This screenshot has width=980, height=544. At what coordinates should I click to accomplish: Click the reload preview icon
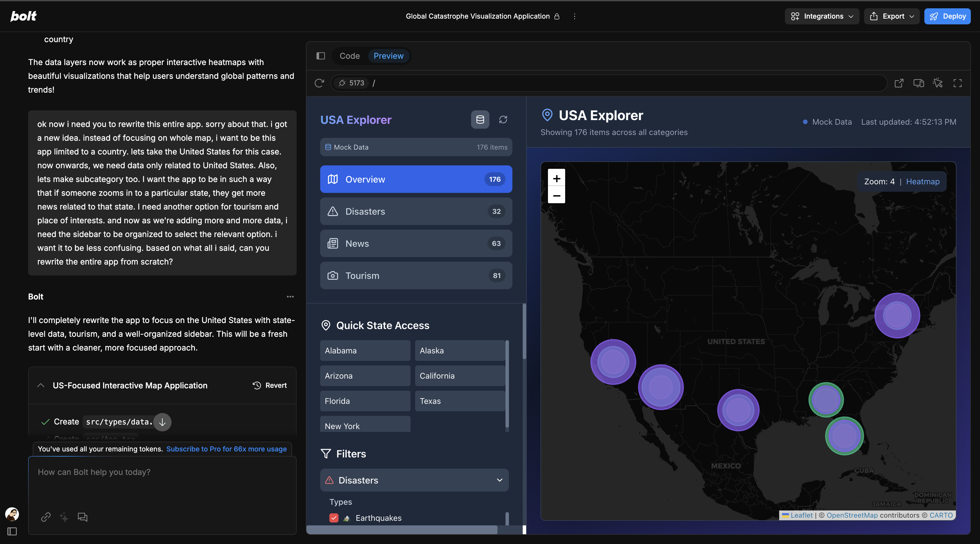pos(319,83)
